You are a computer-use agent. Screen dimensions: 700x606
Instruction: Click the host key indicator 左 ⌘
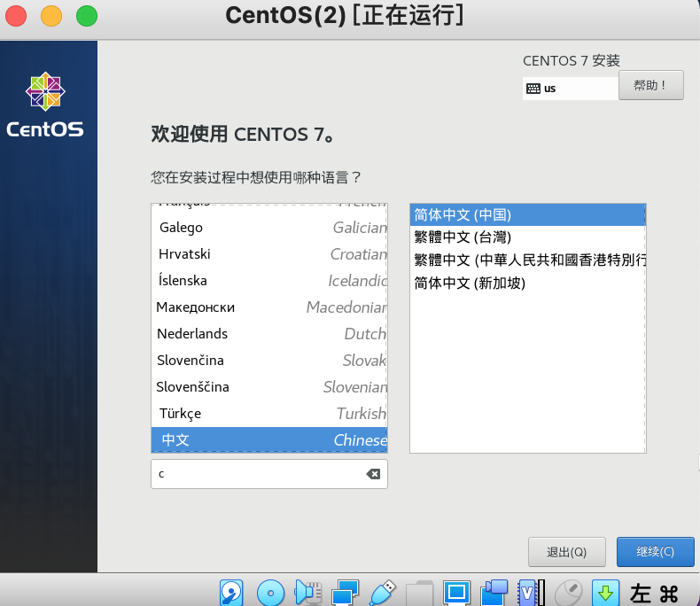[654, 594]
